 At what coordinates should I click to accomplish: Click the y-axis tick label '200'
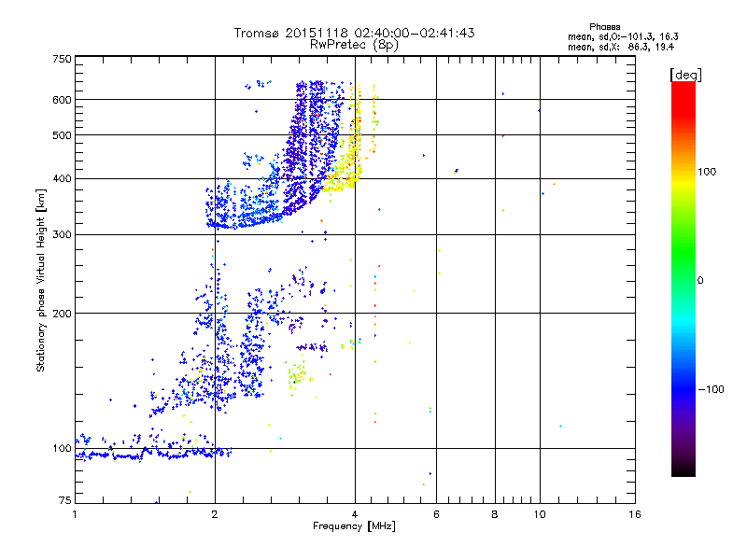(x=62, y=314)
